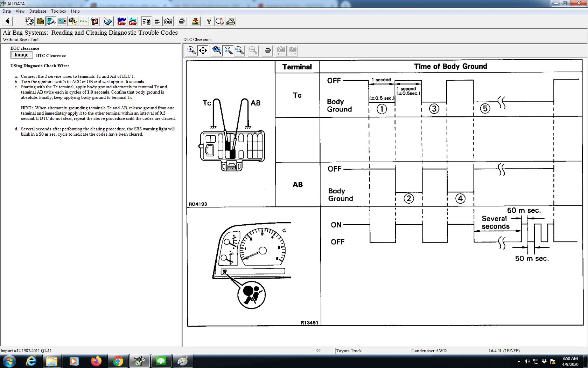Click the 100% zoom magnifier icon
Image resolution: width=588 pixels, height=368 pixels.
pos(217,50)
